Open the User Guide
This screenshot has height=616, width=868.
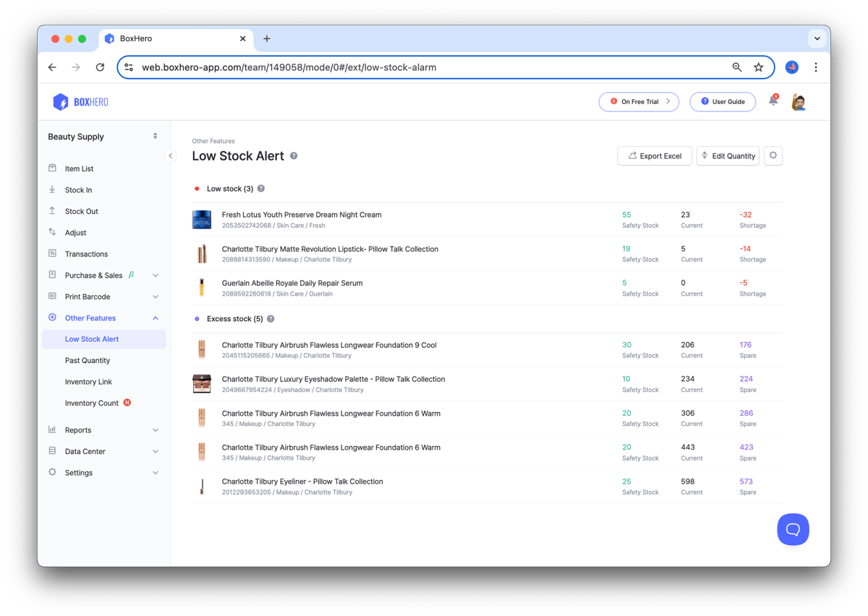722,101
